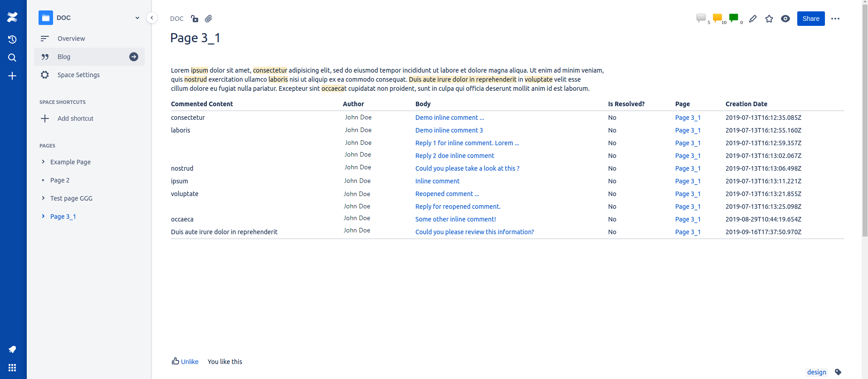868x379 pixels.
Task: Click Add shortcut
Action: point(75,118)
